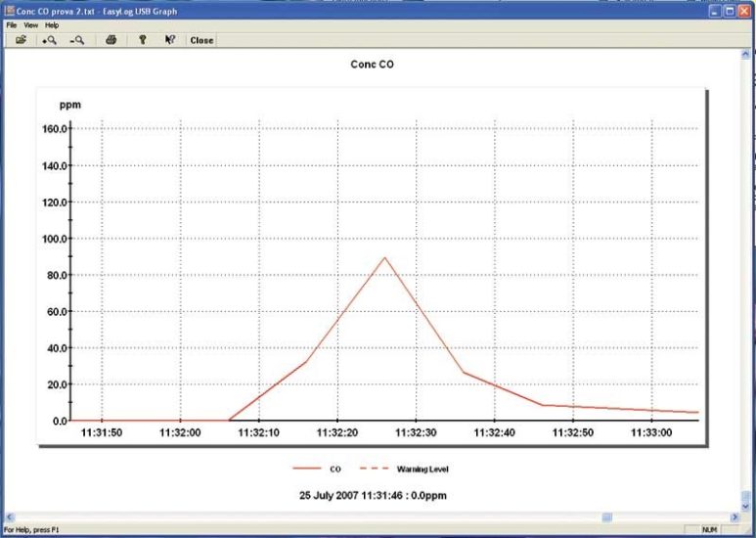Click the context help pointer icon
This screenshot has width=756, height=538.
[x=169, y=40]
